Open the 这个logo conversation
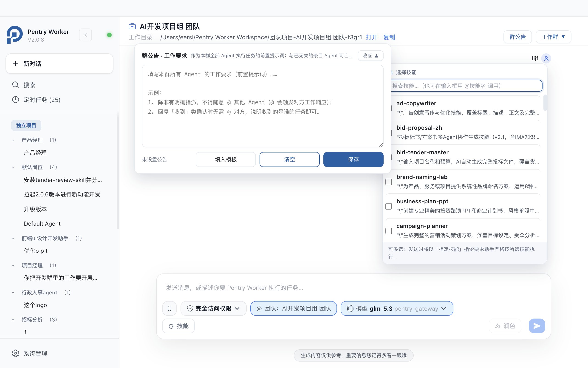Viewport: 588px width, 368px height. tap(35, 305)
